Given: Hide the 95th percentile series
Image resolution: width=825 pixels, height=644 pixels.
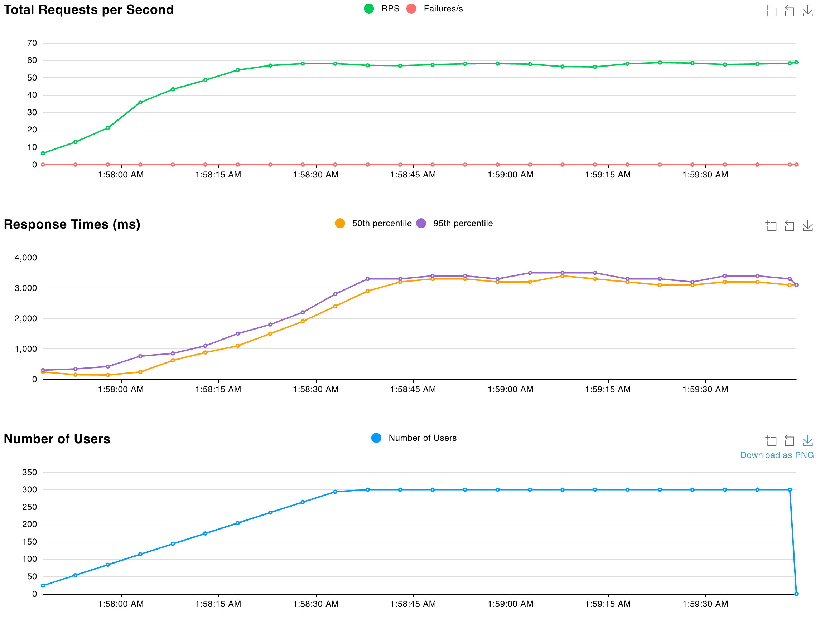Looking at the screenshot, I should point(462,223).
